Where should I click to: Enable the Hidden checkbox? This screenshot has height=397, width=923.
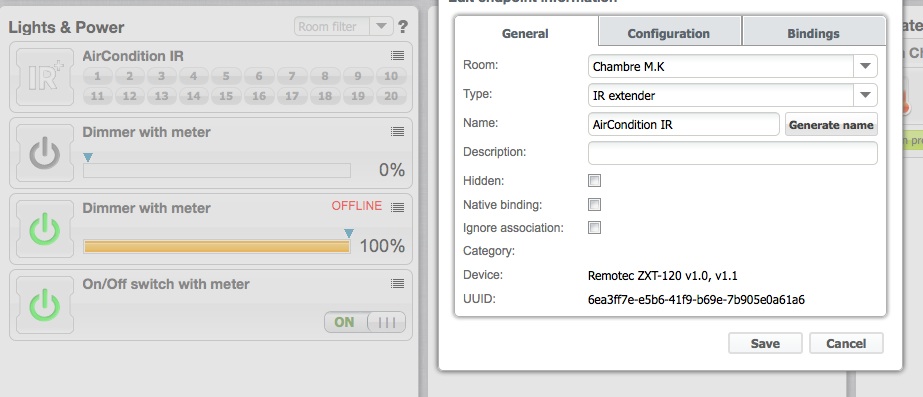595,181
